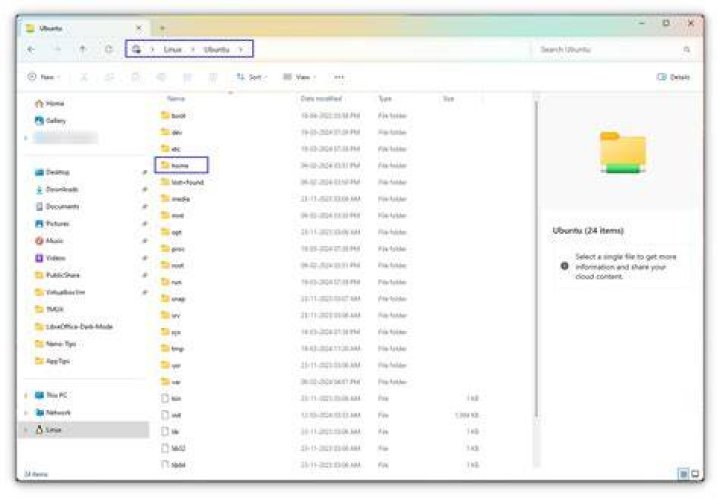This screenshot has height=498, width=720.
Task: Close the Ubuntu tab
Action: (139, 28)
